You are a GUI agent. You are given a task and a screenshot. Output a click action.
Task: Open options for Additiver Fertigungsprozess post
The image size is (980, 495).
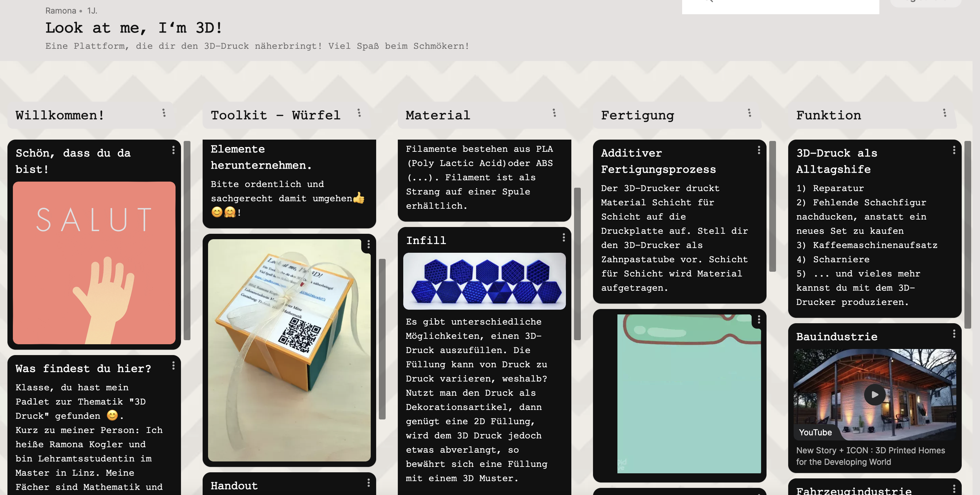(x=759, y=150)
